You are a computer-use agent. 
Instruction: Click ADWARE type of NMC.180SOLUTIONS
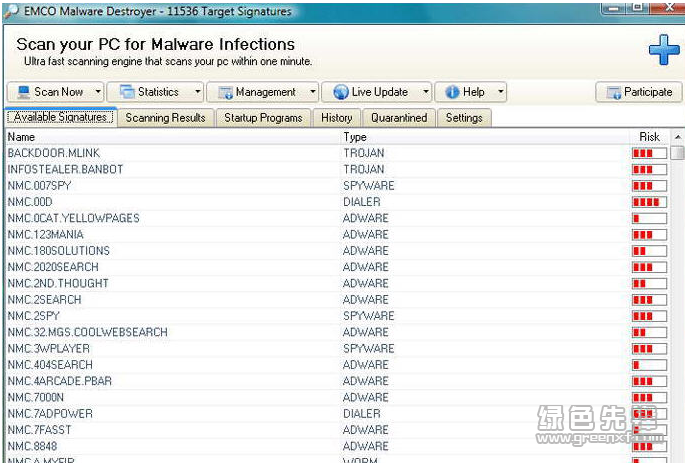pos(366,251)
